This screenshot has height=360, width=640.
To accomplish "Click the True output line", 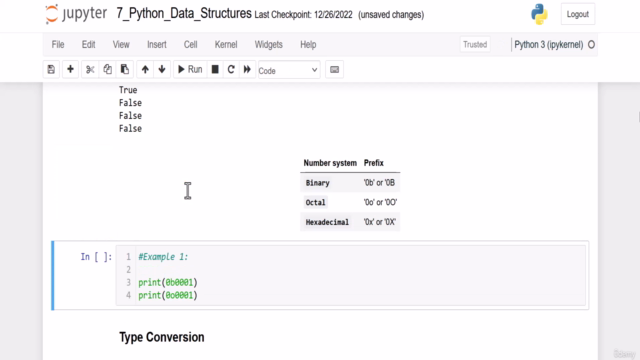I will click(x=128, y=90).
